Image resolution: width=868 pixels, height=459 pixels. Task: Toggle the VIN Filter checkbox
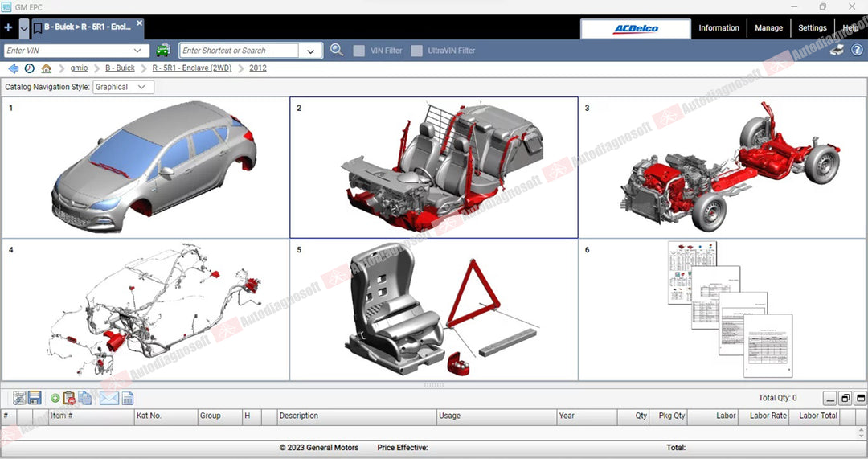[358, 51]
